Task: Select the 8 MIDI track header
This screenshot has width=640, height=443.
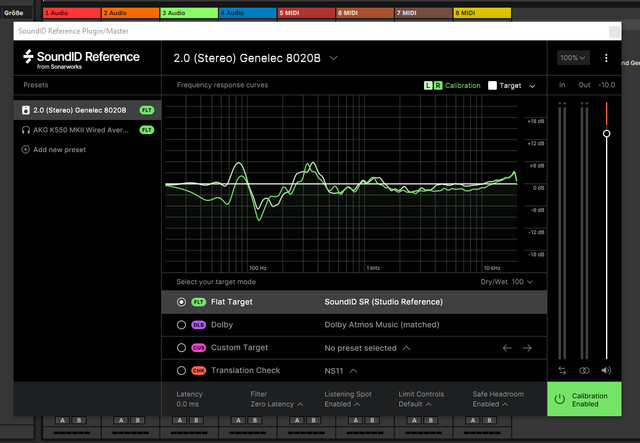Action: click(x=482, y=13)
